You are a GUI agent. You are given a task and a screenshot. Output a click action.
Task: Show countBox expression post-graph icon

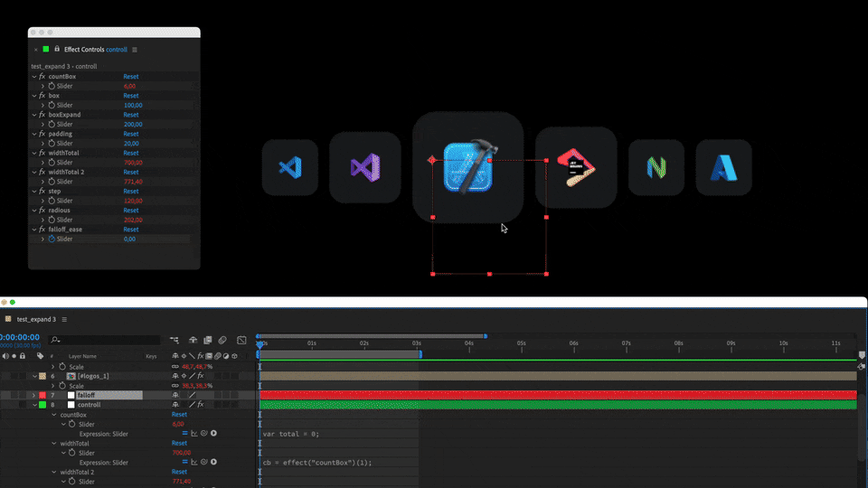[194, 433]
